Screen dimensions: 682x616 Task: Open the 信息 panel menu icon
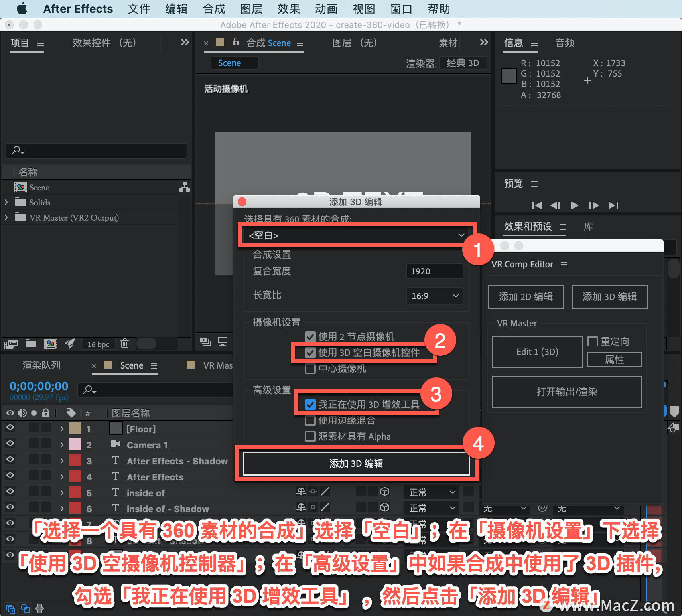pyautogui.click(x=534, y=43)
